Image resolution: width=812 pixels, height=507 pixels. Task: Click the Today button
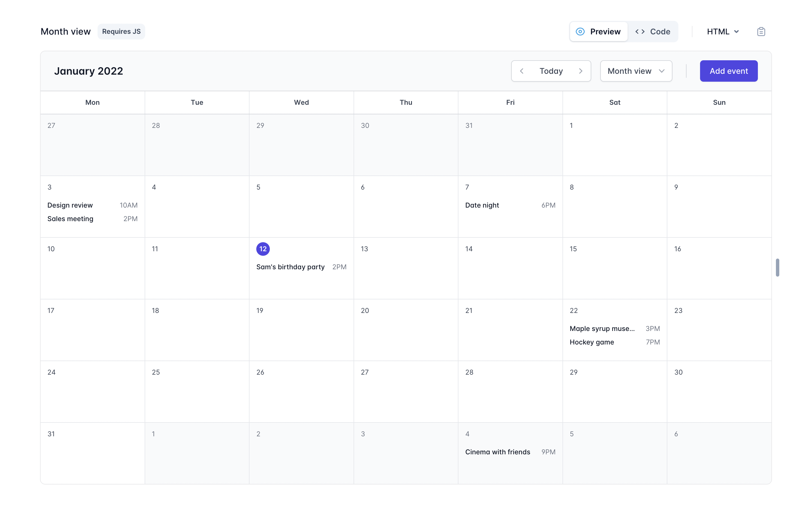click(551, 71)
